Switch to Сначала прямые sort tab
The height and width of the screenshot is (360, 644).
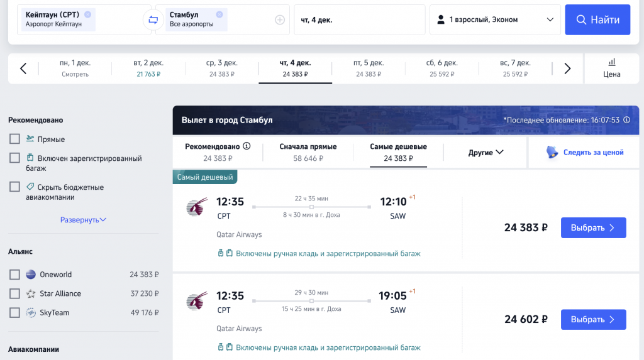[308, 152]
